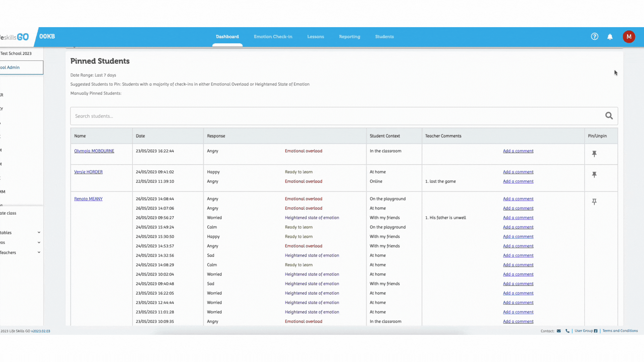The width and height of the screenshot is (644, 362).
Task: Click the 00KB class label in header
Action: 47,36
